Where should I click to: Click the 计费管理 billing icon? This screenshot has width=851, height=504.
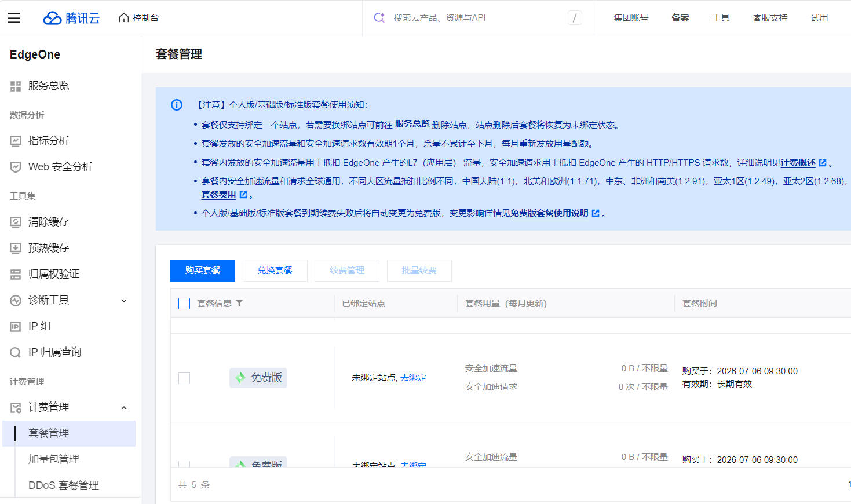(x=16, y=408)
